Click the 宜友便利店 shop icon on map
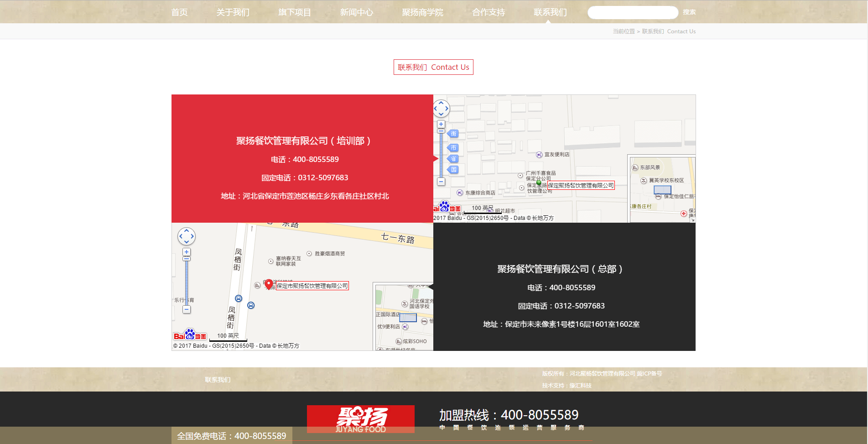Image resolution: width=868 pixels, height=444 pixels. pyautogui.click(x=539, y=155)
